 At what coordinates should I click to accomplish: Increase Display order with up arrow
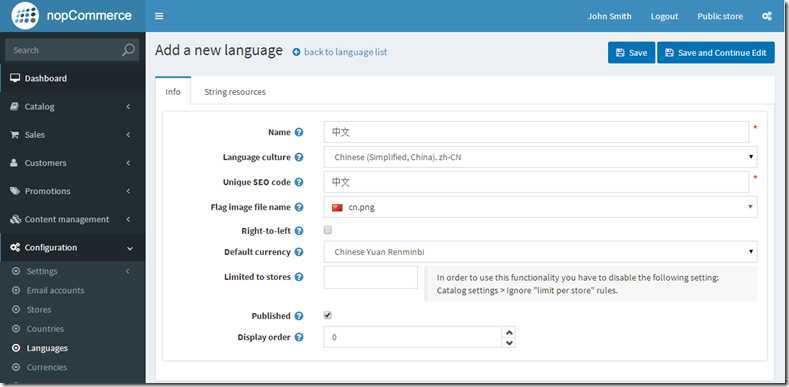[x=509, y=332]
